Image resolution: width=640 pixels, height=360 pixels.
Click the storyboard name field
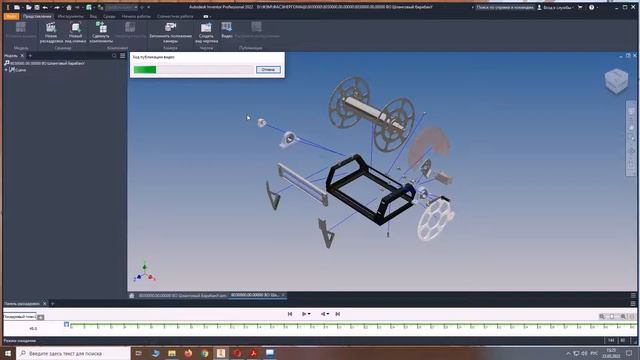tap(20, 316)
